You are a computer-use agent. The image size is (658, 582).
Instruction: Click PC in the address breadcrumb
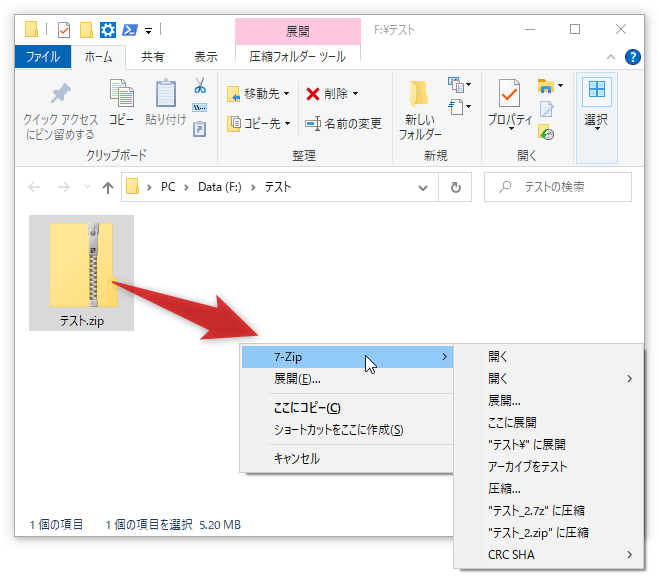[168, 187]
